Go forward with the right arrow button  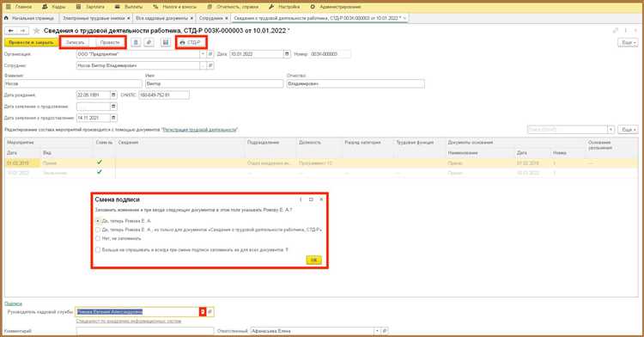tap(23, 31)
